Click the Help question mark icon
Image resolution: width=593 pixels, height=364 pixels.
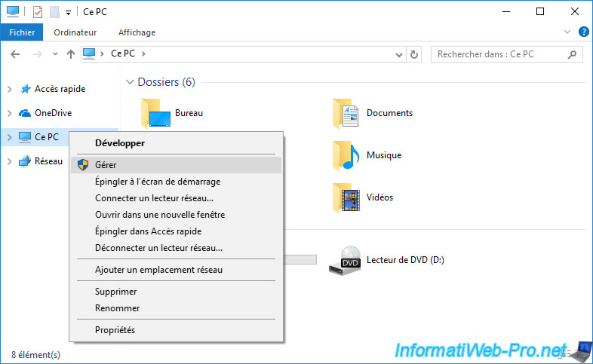point(583,32)
